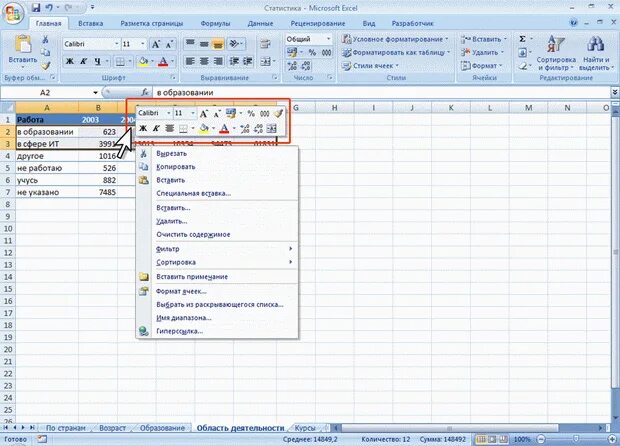This screenshot has height=446, width=620.
Task: Toggle underline Ч in ribbon
Action: [x=97, y=61]
